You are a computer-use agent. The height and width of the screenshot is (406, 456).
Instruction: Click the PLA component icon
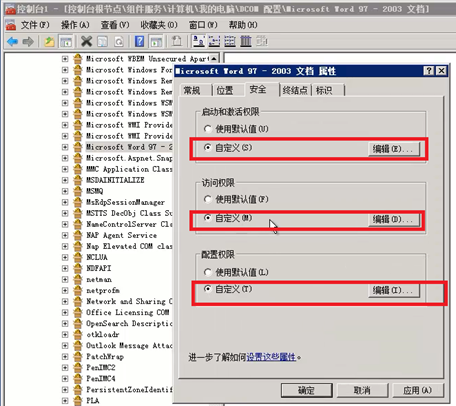click(x=77, y=400)
